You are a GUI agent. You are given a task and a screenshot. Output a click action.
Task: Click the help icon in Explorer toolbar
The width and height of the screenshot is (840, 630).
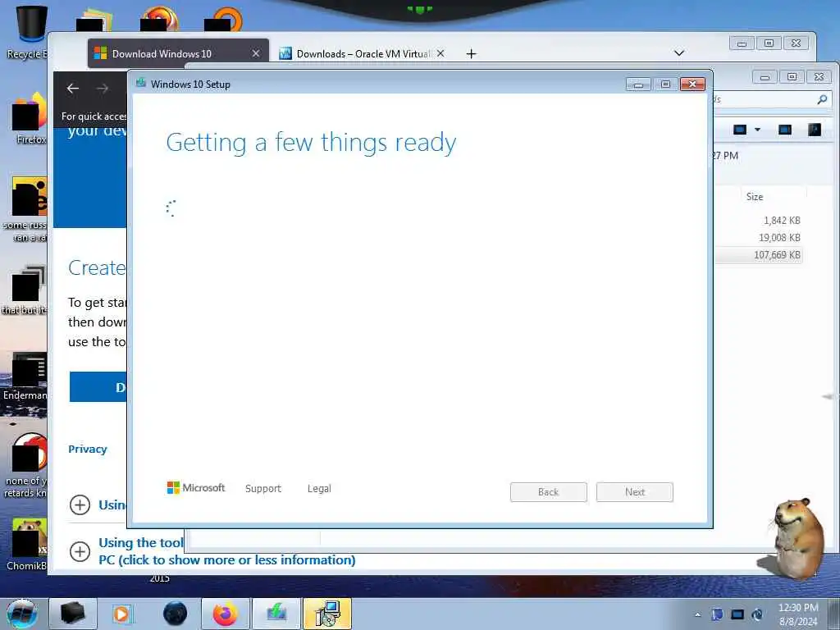tap(815, 130)
